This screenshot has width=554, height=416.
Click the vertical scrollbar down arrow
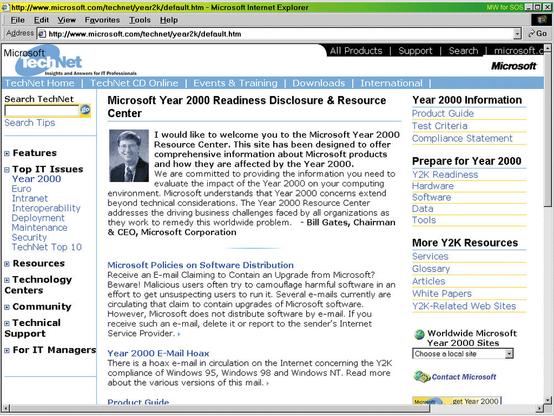point(548,400)
